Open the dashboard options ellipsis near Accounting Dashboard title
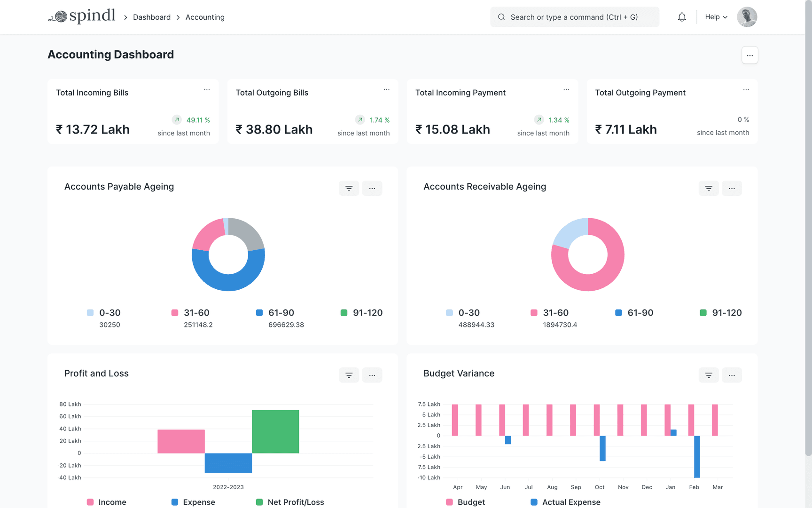Screen dimensions: 812x508 [x=750, y=55]
